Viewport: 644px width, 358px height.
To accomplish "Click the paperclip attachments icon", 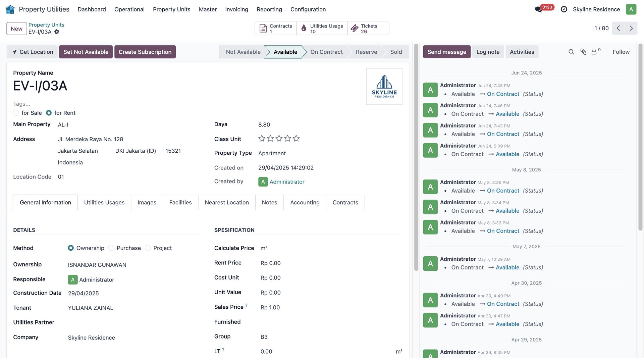I will (x=583, y=52).
